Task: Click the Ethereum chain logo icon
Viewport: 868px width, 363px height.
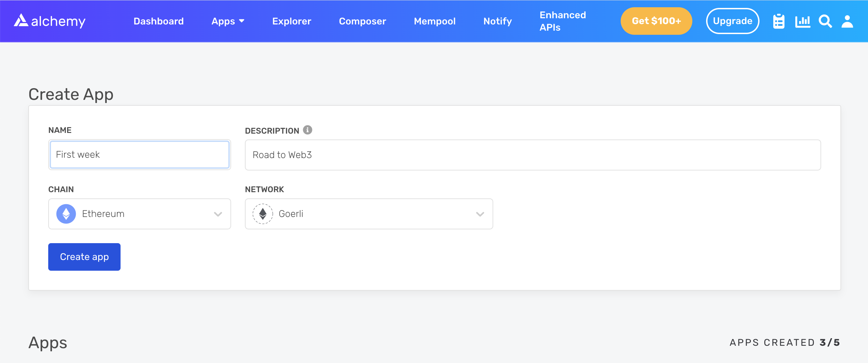Action: 66,214
